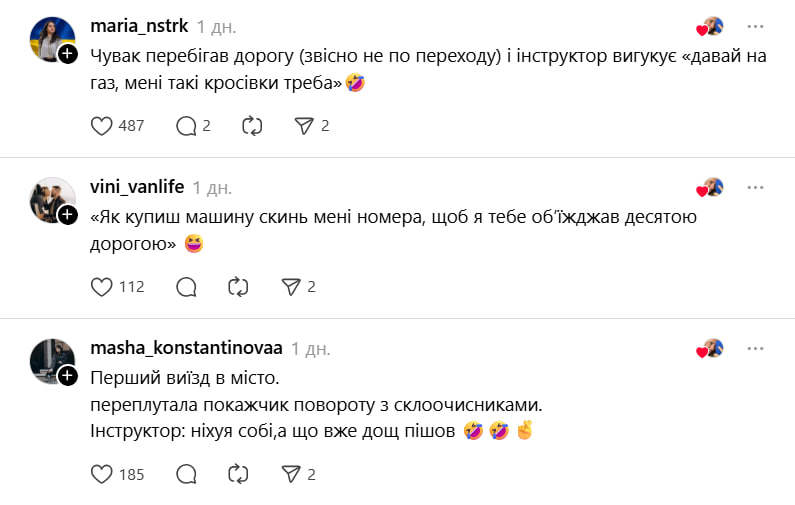
Task: Share masha_konstantinovaa's post via send icon
Action: [x=290, y=473]
